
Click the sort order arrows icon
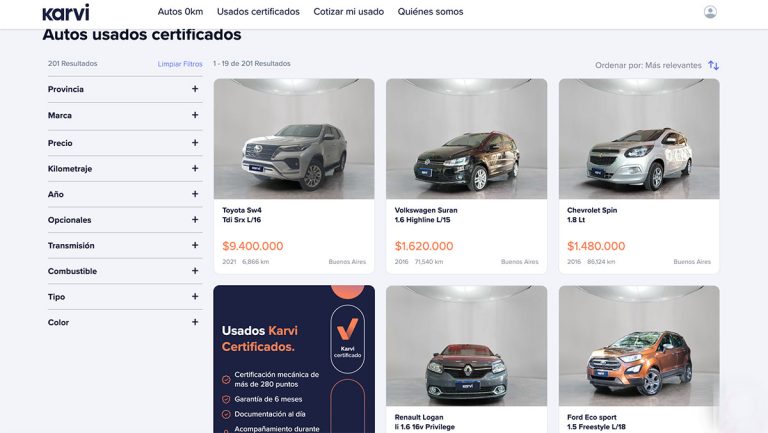coord(713,65)
